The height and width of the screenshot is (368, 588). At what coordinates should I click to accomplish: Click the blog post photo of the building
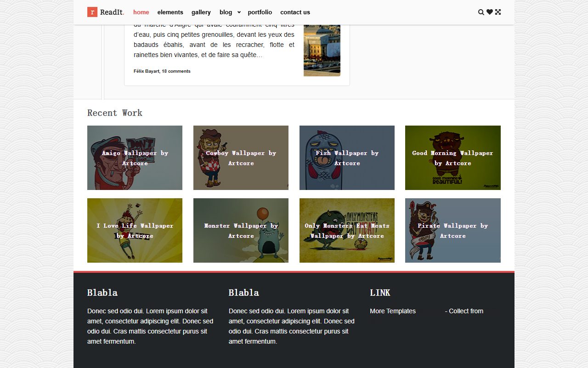point(322,50)
